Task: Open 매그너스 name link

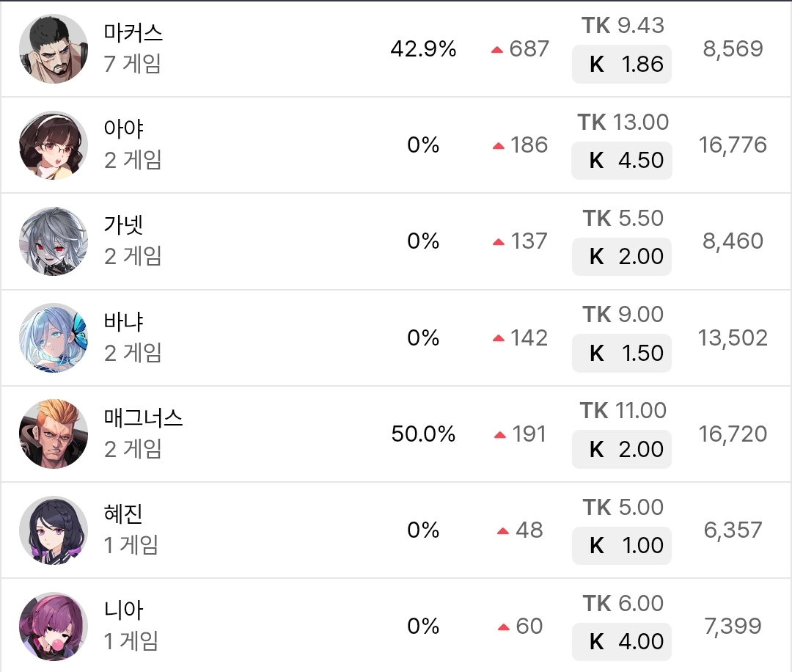Action: (143, 418)
